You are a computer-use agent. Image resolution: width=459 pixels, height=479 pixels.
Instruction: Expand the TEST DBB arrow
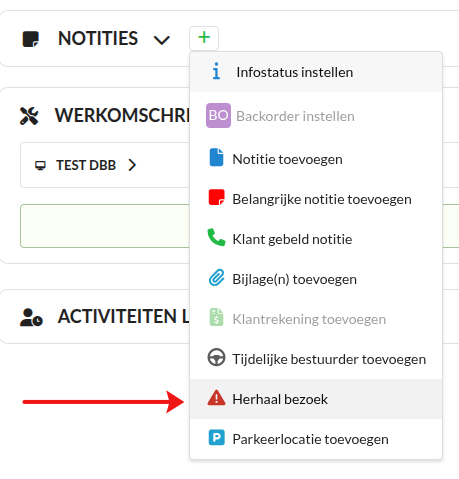(132, 165)
